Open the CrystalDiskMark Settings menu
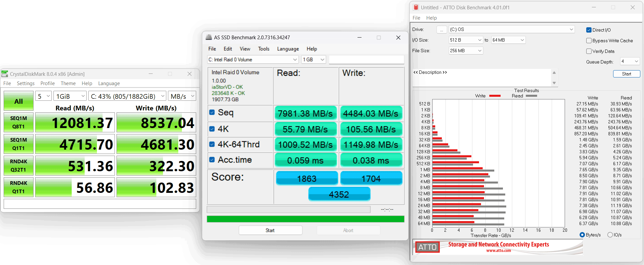 (26, 83)
